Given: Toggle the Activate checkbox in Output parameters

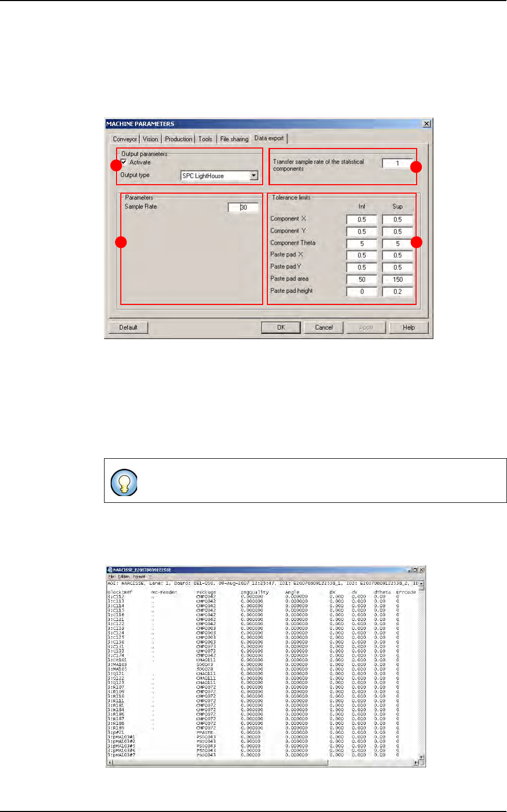Looking at the screenshot, I should point(124,162).
